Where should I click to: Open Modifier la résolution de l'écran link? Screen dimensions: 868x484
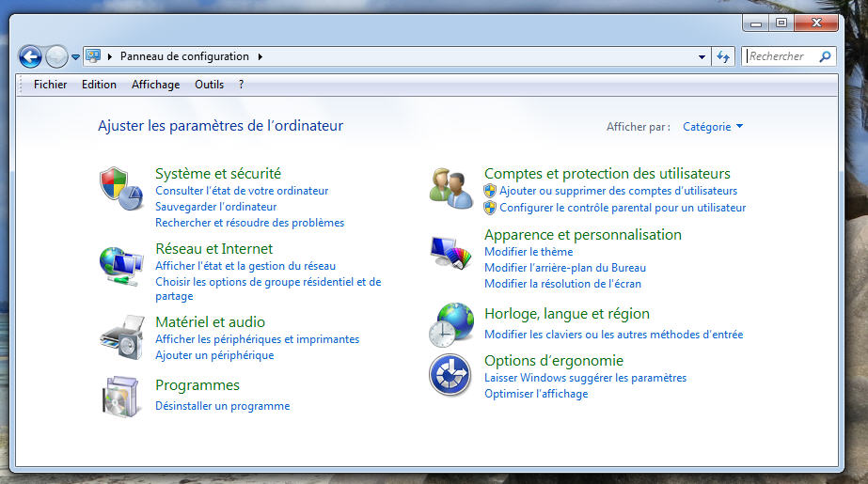click(562, 284)
